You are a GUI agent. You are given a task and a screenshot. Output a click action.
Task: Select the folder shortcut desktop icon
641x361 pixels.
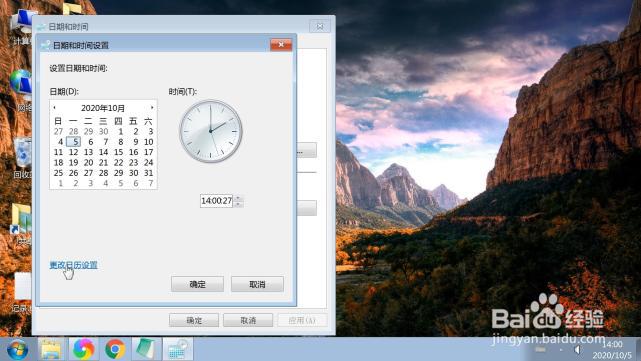coord(22,225)
